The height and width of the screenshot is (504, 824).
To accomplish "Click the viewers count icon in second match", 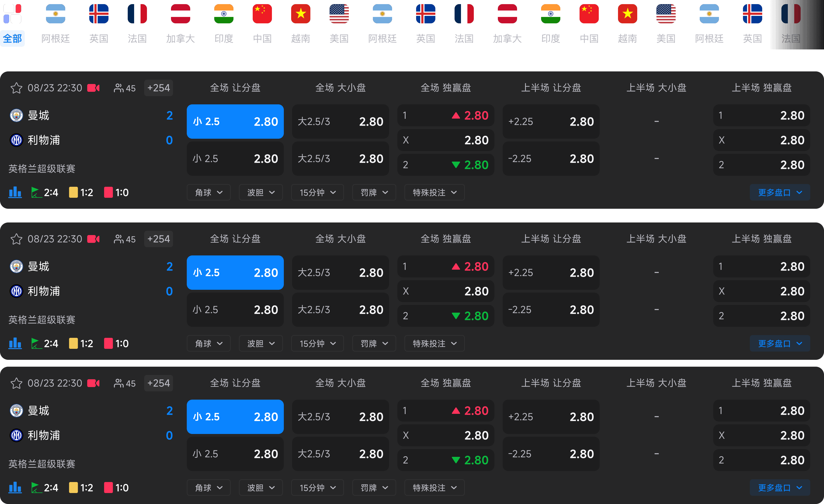I will pos(119,239).
